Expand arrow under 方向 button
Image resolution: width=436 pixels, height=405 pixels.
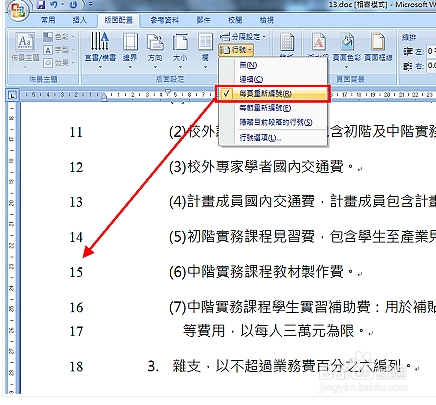click(x=155, y=67)
